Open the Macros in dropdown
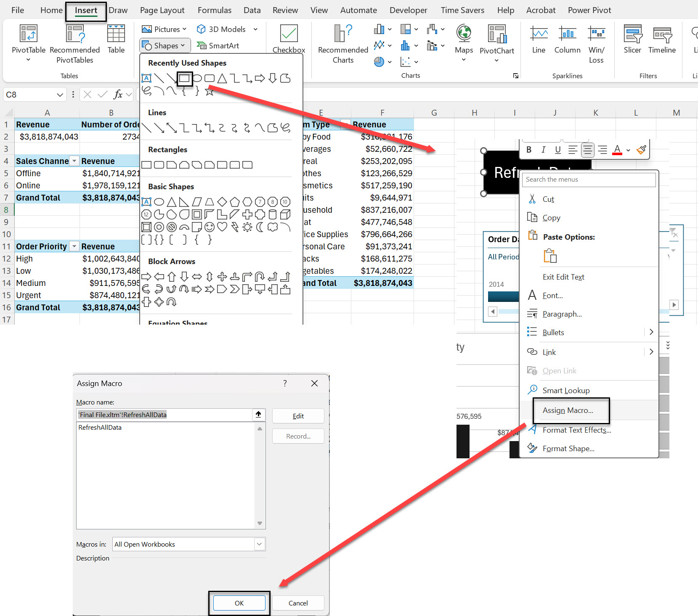The height and width of the screenshot is (616, 698). (260, 544)
